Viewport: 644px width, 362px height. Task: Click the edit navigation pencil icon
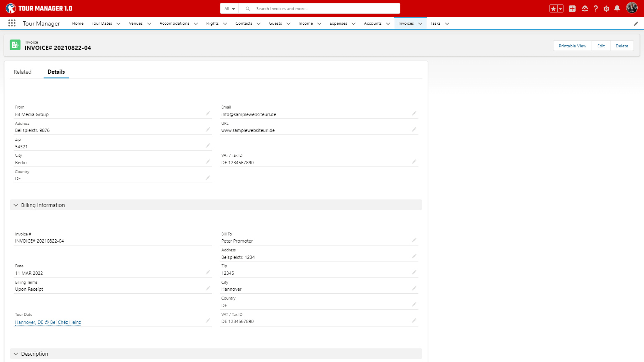pyautogui.click(x=636, y=24)
